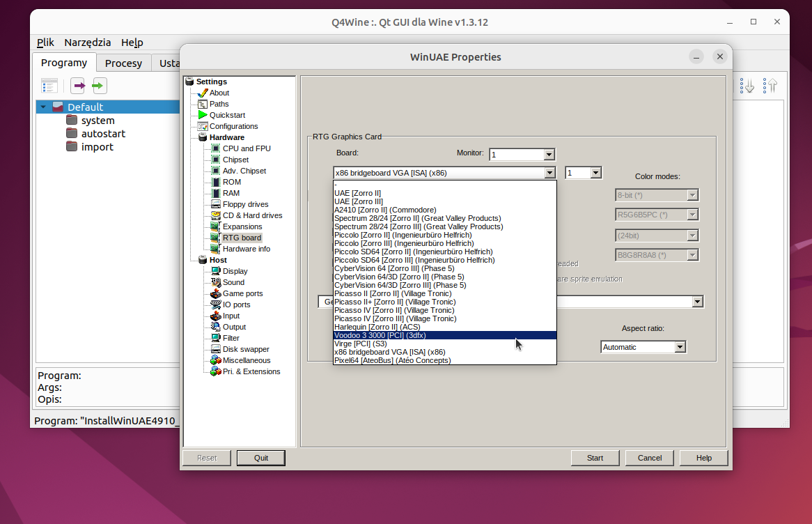
Task: Select the RTG board tree item
Action: click(x=242, y=238)
